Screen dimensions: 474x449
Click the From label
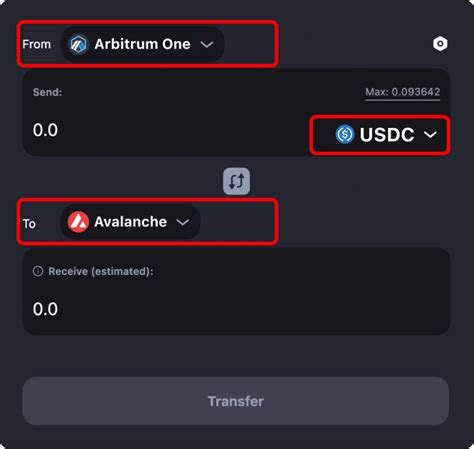36,44
